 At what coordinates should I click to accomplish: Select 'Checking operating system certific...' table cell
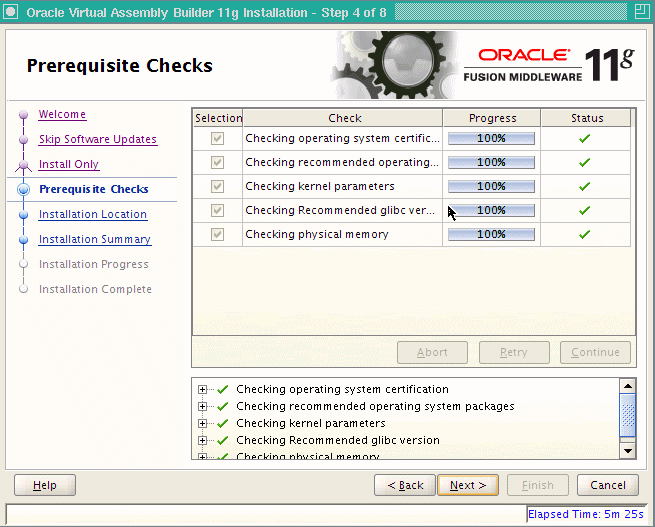343,138
